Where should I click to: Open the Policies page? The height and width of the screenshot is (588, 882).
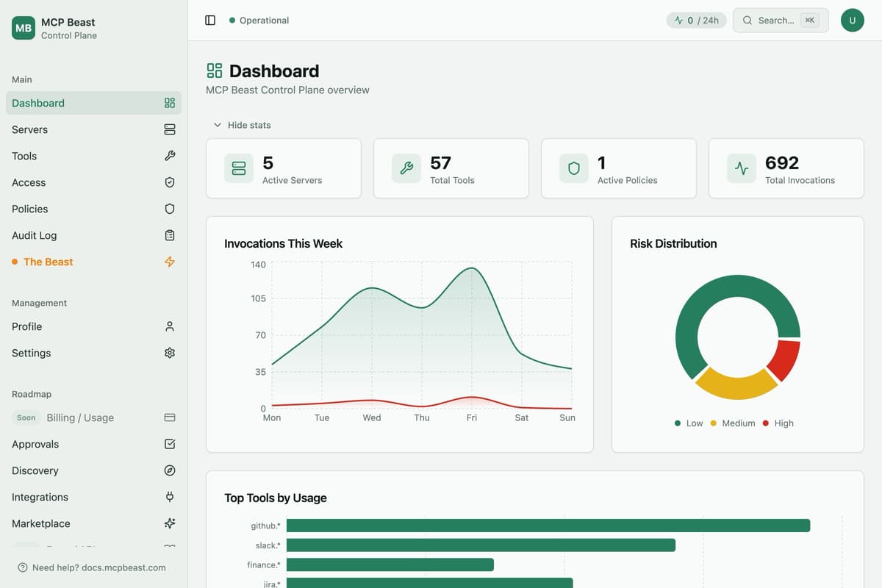pos(93,209)
